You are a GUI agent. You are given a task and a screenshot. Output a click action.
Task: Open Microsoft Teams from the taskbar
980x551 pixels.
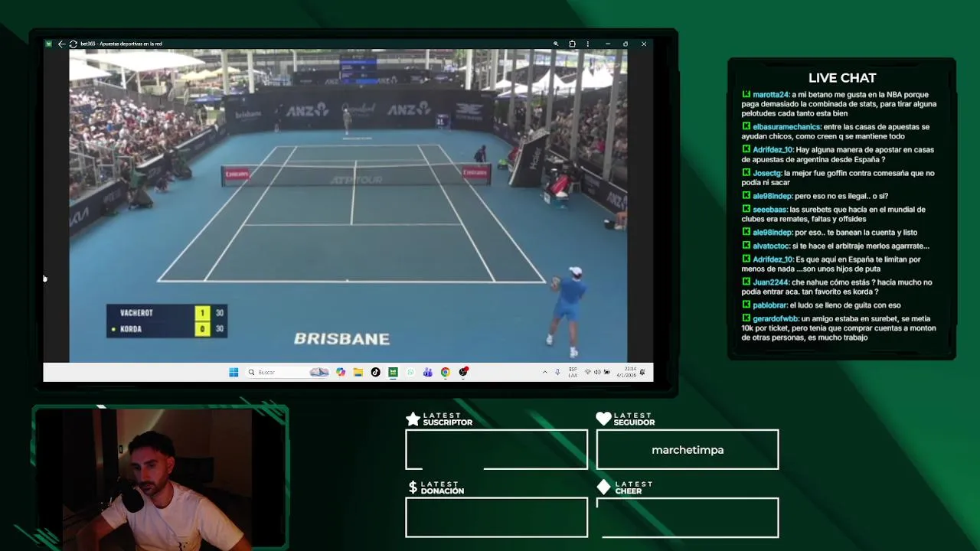(427, 372)
